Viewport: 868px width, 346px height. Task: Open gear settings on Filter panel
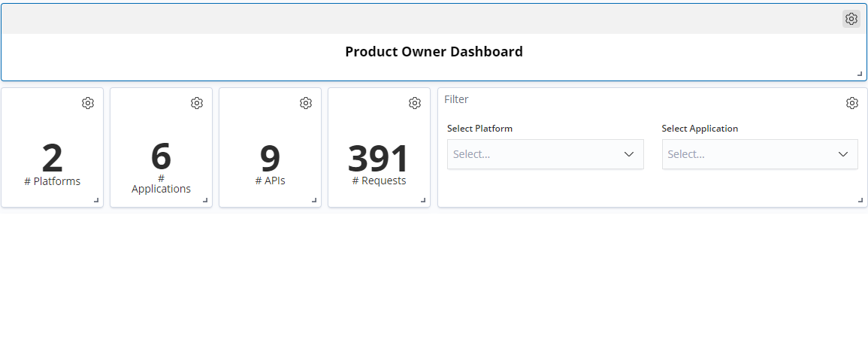(x=852, y=103)
